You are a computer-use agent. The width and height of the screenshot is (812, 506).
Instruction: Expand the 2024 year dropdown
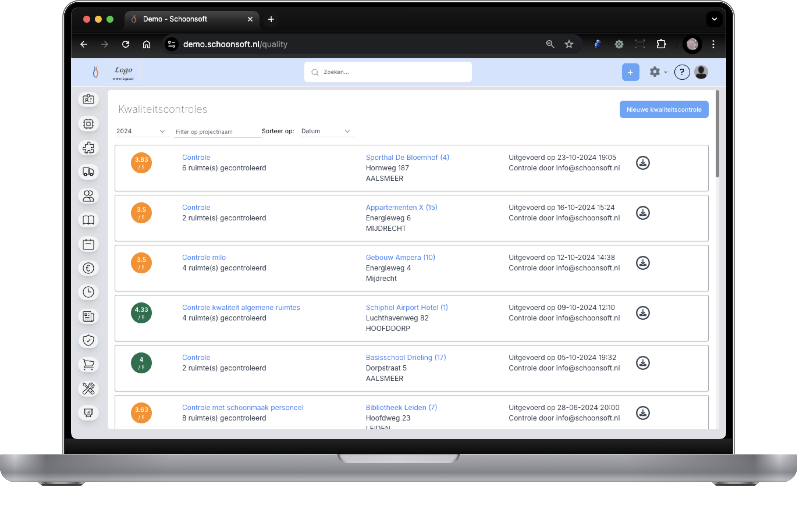[x=141, y=131]
